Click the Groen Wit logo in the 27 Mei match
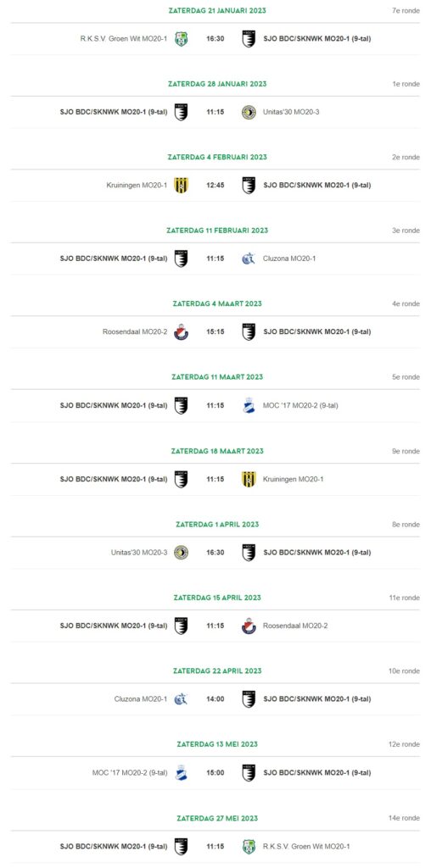This screenshot has height=868, width=431. point(249,847)
